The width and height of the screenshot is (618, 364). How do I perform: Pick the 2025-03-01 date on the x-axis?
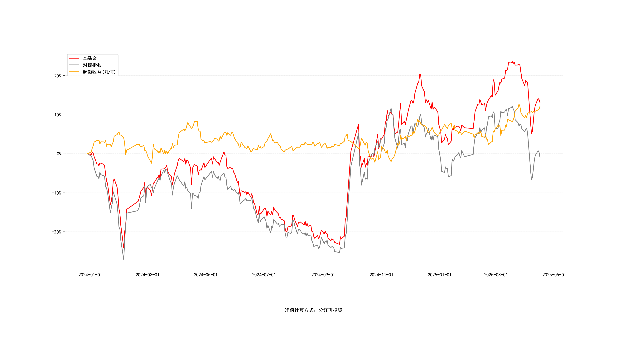pyautogui.click(x=496, y=275)
